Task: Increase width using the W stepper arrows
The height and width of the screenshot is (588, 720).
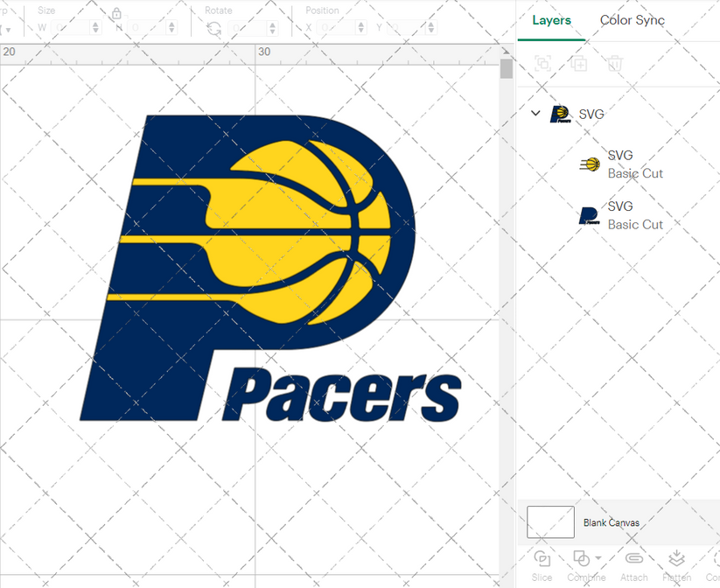Action: tap(94, 24)
